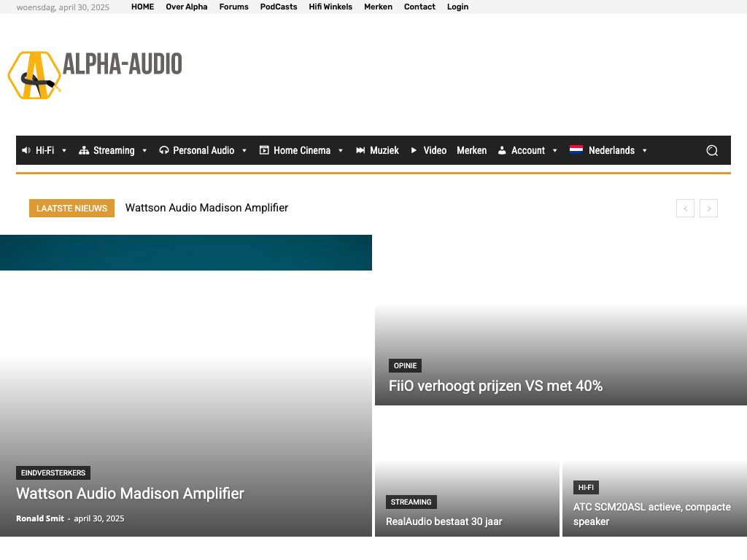The width and height of the screenshot is (747, 560).
Task: Click the Streaming network icon
Action: (x=84, y=150)
